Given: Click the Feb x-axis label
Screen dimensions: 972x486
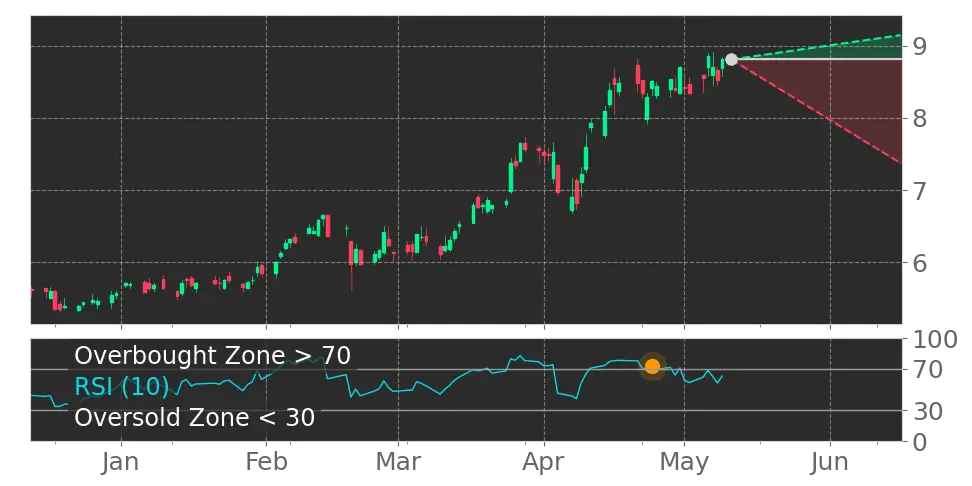Looking at the screenshot, I should tap(267, 462).
